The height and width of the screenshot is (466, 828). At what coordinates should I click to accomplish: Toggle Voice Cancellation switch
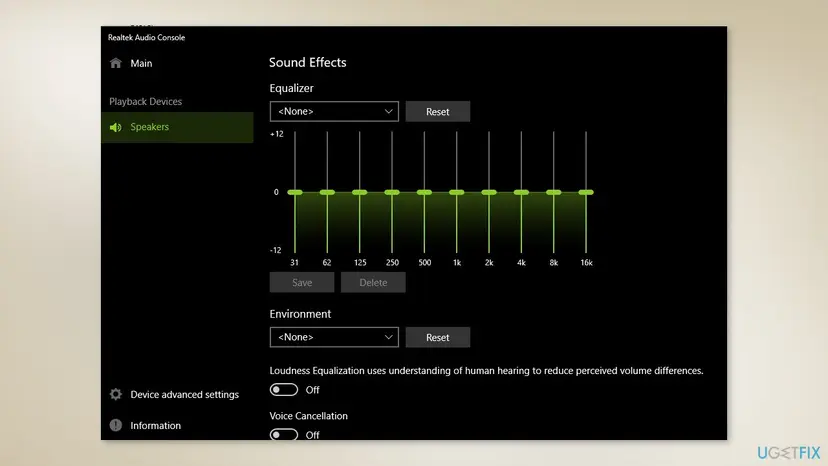click(284, 434)
